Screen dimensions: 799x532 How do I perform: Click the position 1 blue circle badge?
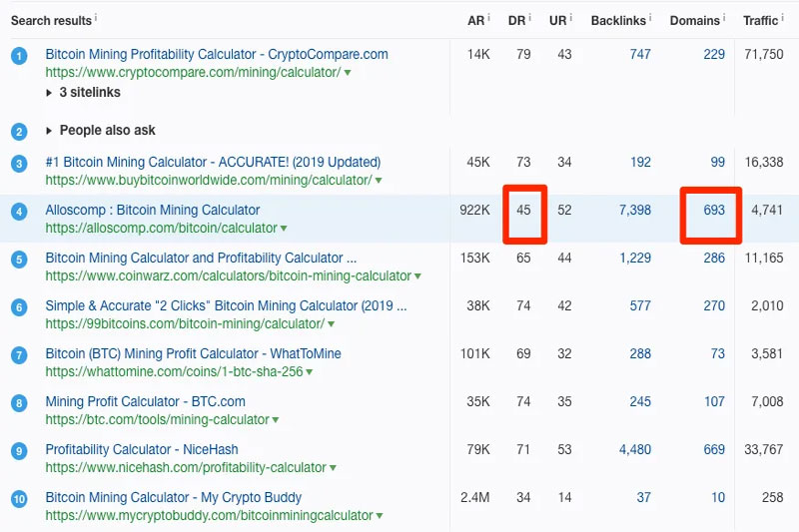click(19, 56)
